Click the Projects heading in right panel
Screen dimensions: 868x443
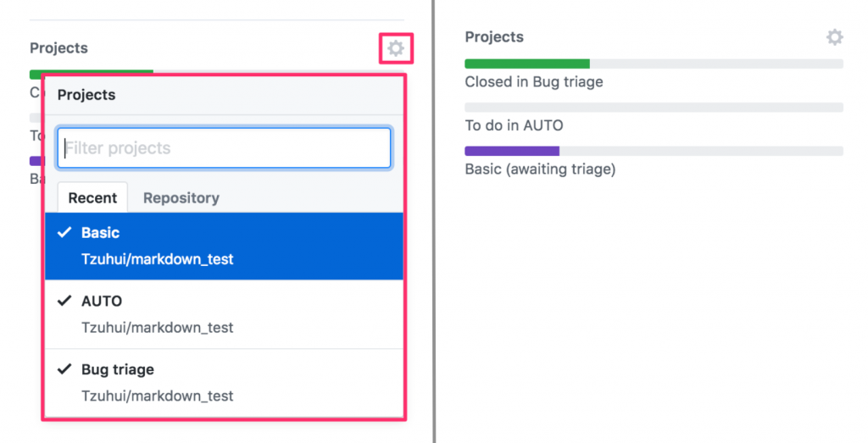click(494, 37)
